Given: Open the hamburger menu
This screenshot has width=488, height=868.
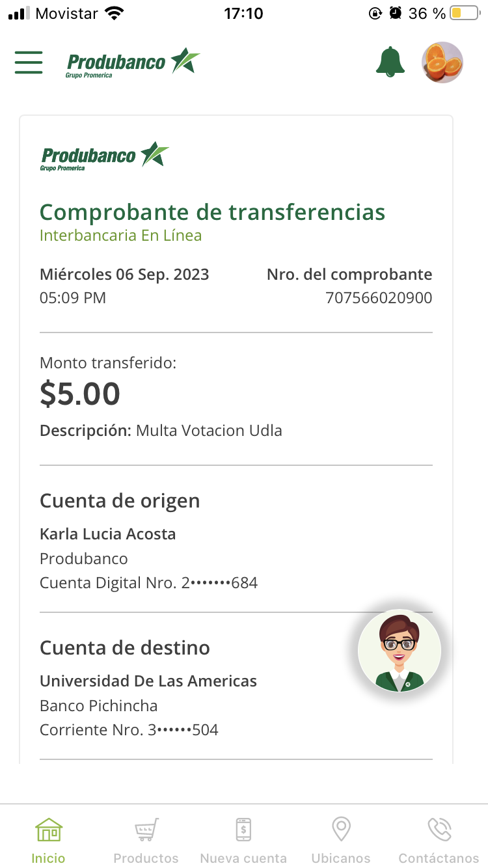Looking at the screenshot, I should point(29,62).
